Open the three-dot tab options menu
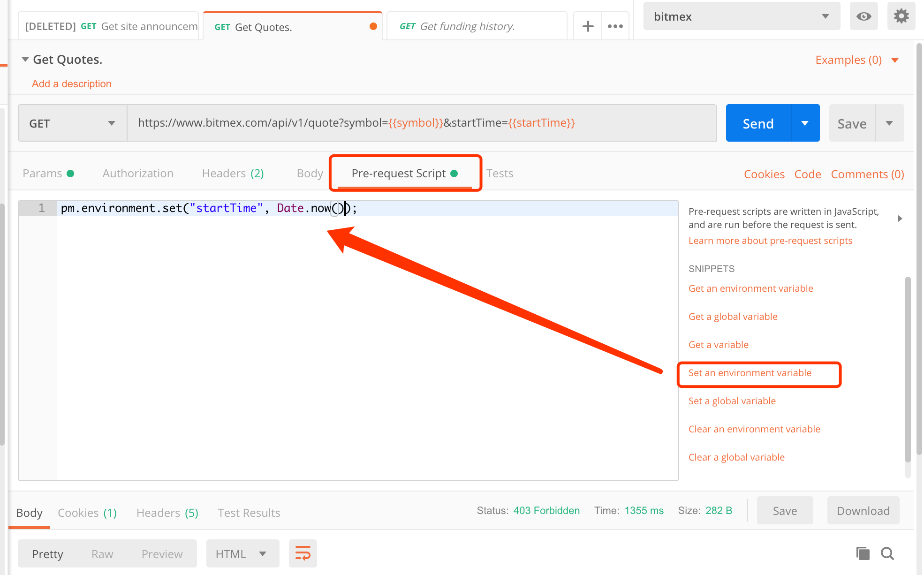This screenshot has height=575, width=924. 615,26
